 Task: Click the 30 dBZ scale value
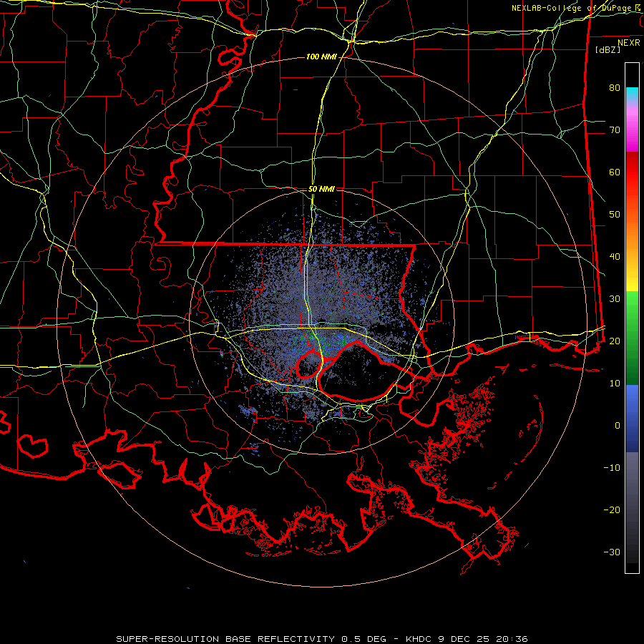615,298
